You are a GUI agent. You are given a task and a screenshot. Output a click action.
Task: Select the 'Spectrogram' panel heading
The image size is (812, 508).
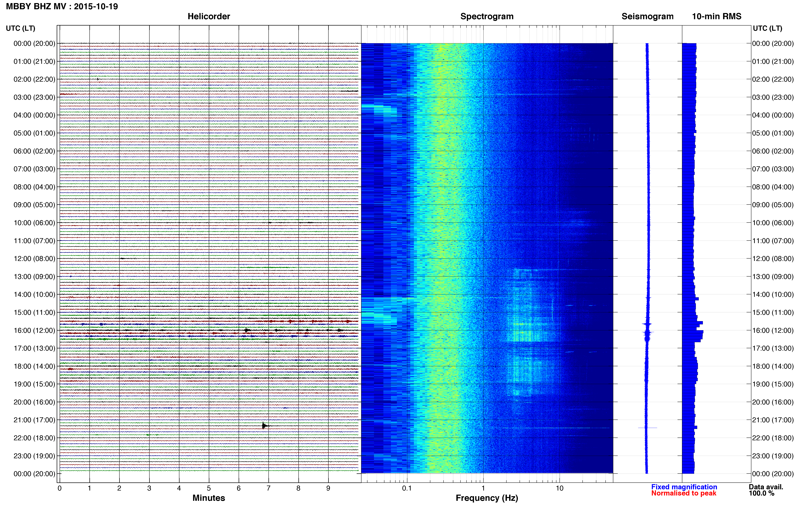[487, 16]
